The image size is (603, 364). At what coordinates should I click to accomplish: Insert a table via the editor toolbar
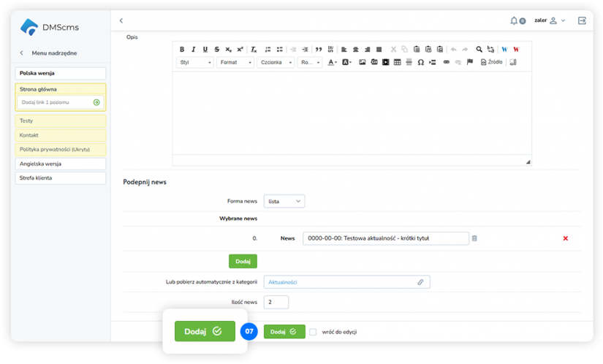pyautogui.click(x=397, y=62)
